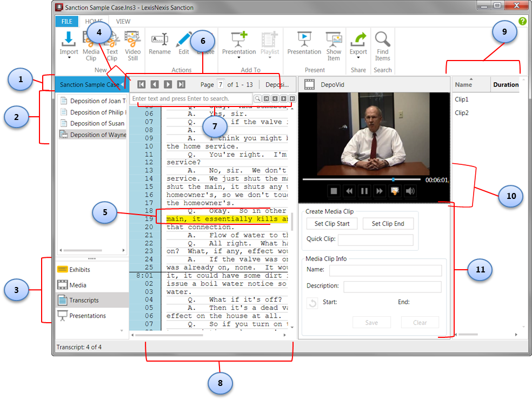Click highlighted line "main, it essentially kills"
This screenshot has height=400, width=532.
point(227,219)
